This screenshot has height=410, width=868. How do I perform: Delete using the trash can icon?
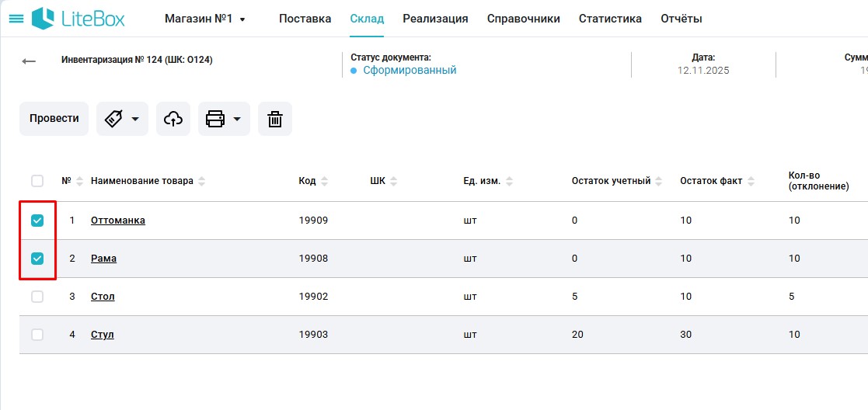[275, 118]
